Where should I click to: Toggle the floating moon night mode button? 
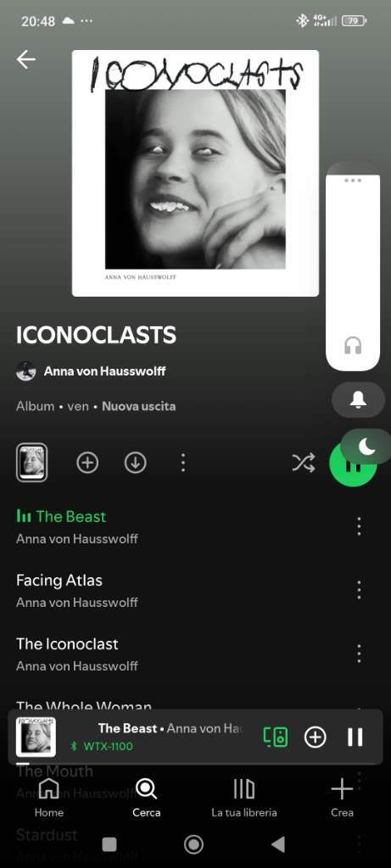pyautogui.click(x=366, y=446)
